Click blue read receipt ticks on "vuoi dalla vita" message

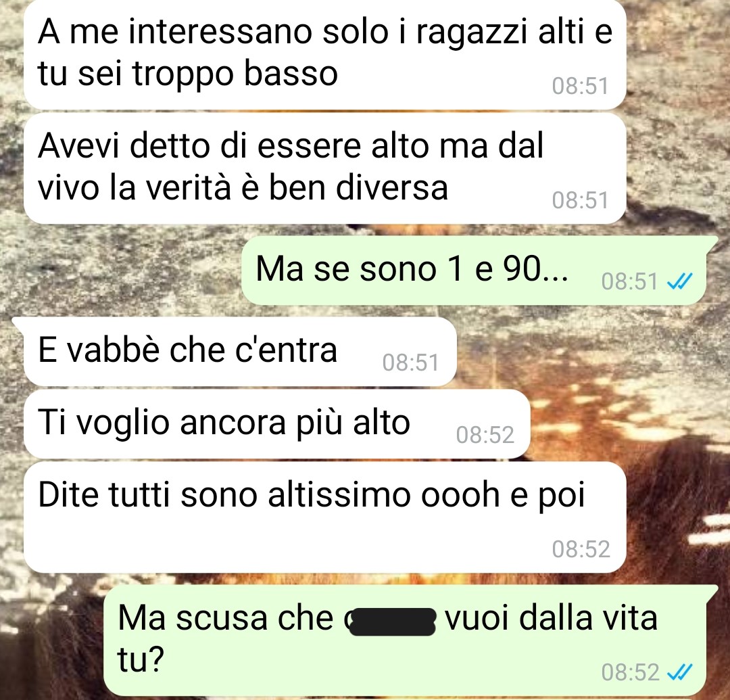(x=680, y=672)
